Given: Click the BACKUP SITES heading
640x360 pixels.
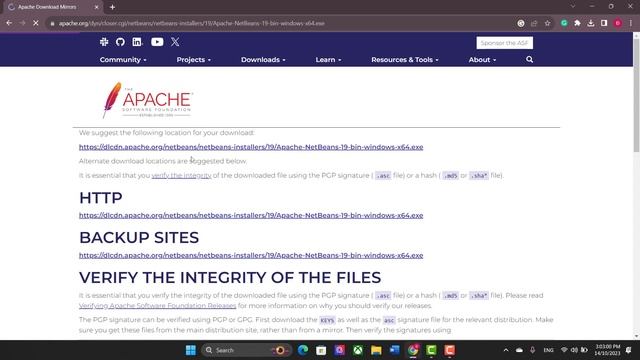Looking at the screenshot, I should [x=139, y=238].
